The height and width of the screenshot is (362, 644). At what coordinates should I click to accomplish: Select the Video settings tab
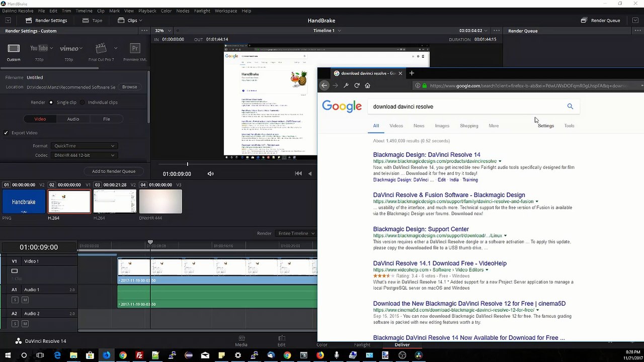click(40, 119)
